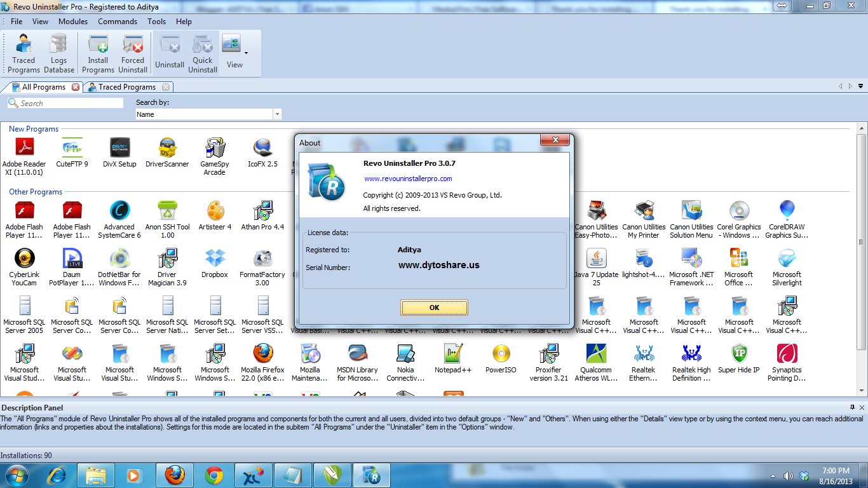Switch to the All Programs tab
This screenshot has width=868, height=488.
point(44,87)
